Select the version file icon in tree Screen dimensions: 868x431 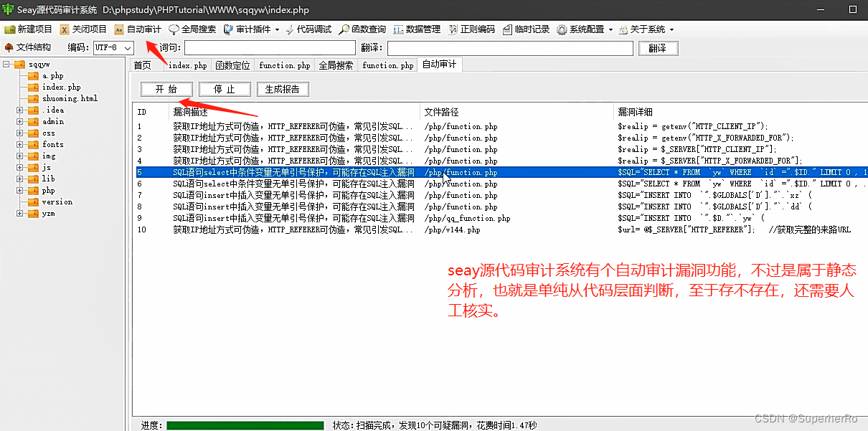click(x=33, y=202)
